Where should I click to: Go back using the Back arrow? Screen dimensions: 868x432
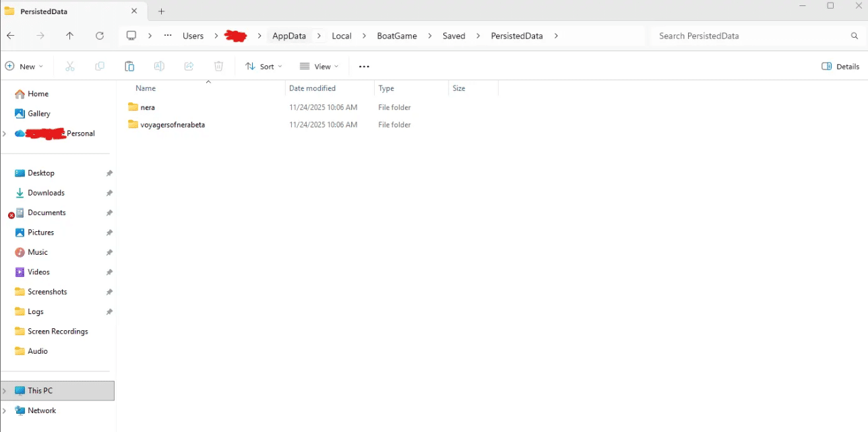[11, 36]
